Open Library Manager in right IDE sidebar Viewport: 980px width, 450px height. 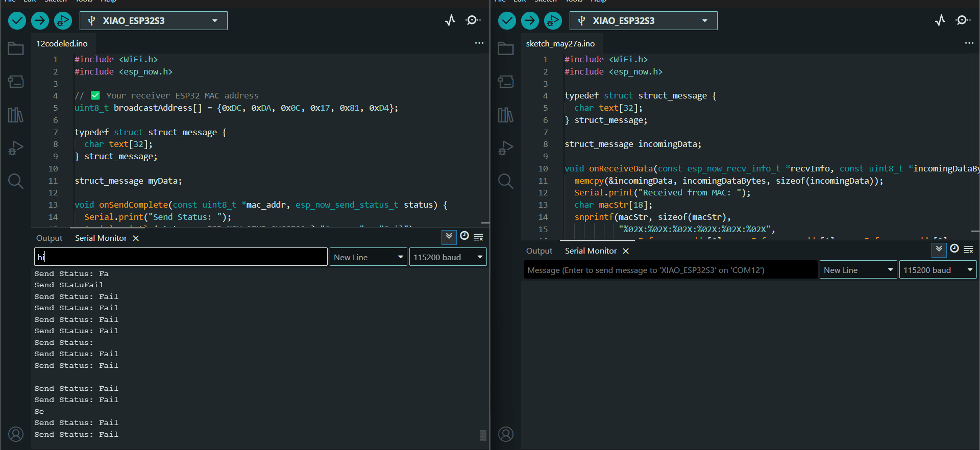point(506,115)
